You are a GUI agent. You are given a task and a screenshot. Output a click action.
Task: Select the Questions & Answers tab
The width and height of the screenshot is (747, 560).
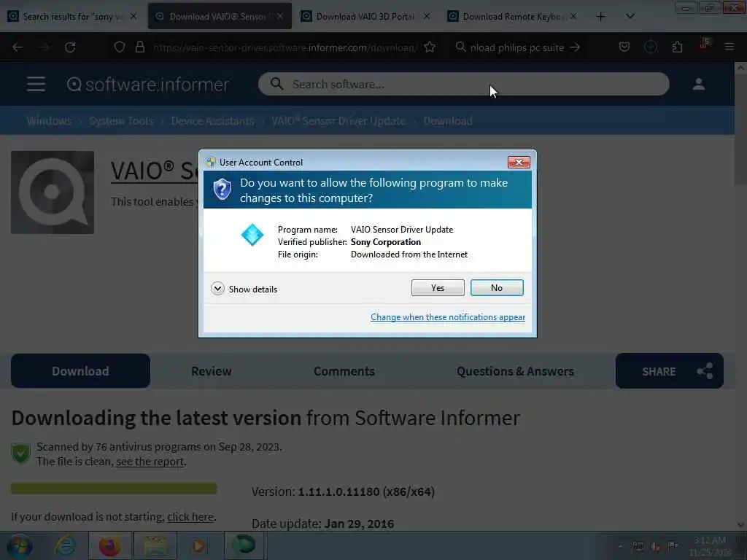click(x=515, y=371)
